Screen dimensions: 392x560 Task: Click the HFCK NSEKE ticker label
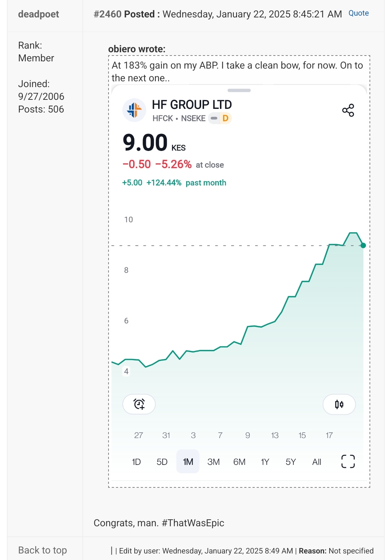point(179,118)
